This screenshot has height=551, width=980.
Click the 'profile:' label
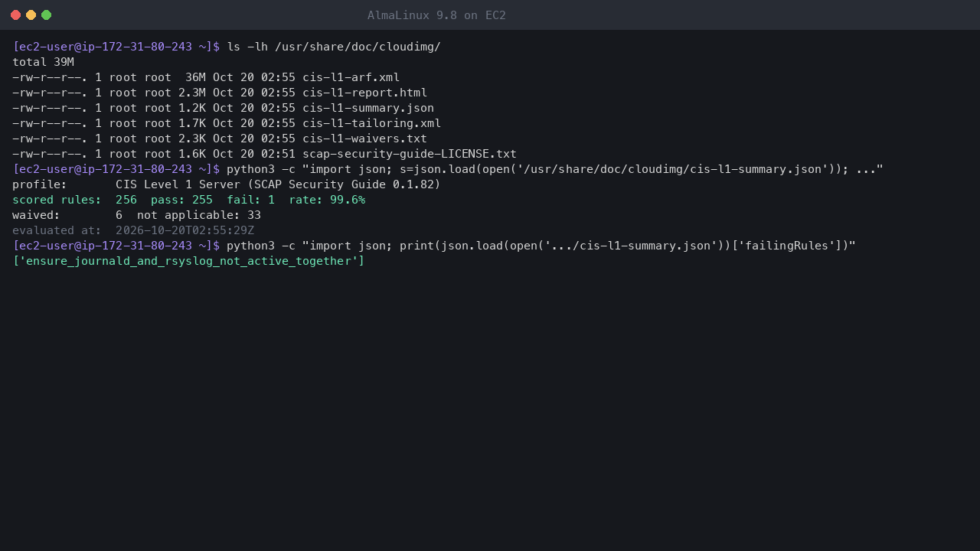(x=40, y=184)
